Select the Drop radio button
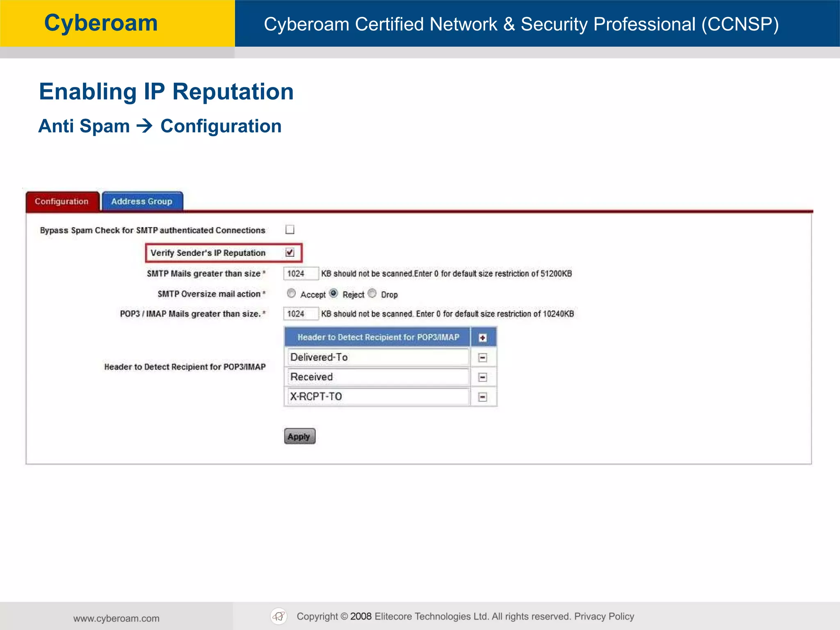This screenshot has width=840, height=630. [372, 293]
